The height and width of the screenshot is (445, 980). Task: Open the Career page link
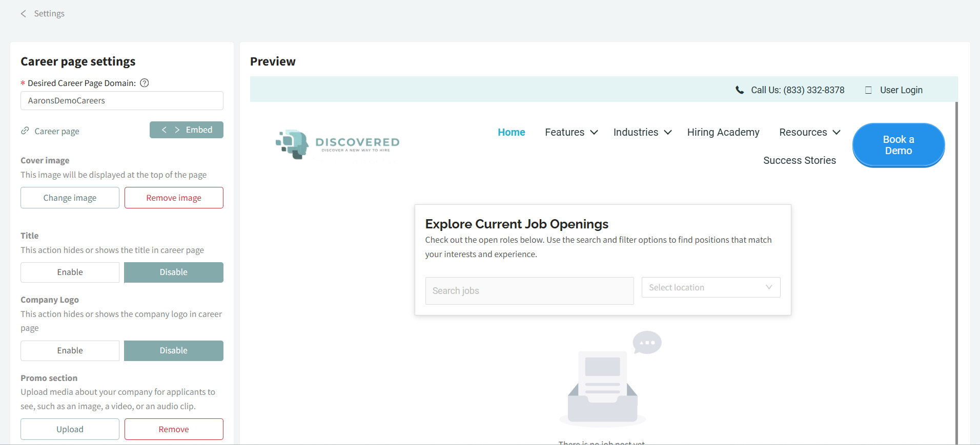tap(57, 131)
